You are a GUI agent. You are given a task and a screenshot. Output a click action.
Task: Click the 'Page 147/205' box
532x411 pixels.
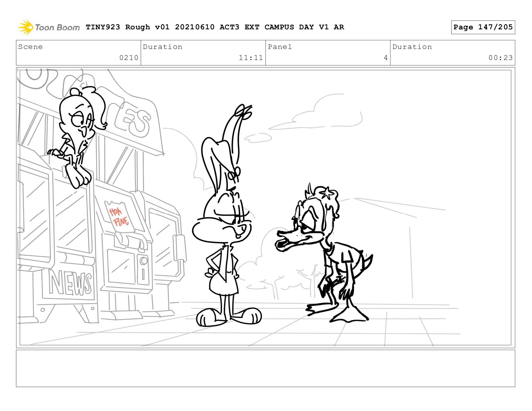coord(483,27)
